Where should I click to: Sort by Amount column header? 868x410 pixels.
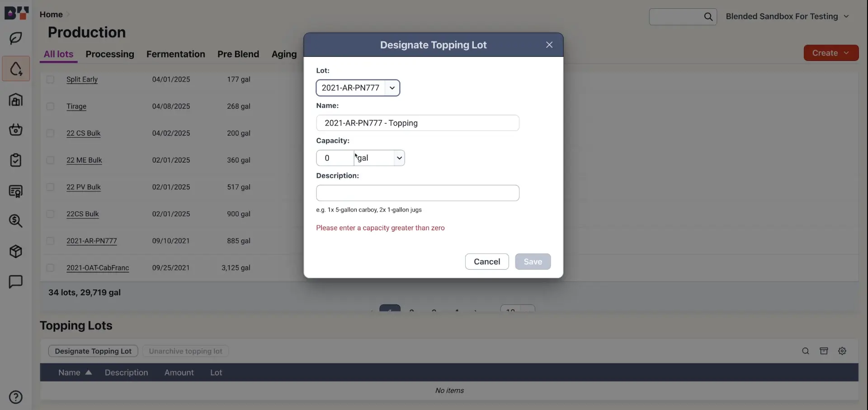179,373
